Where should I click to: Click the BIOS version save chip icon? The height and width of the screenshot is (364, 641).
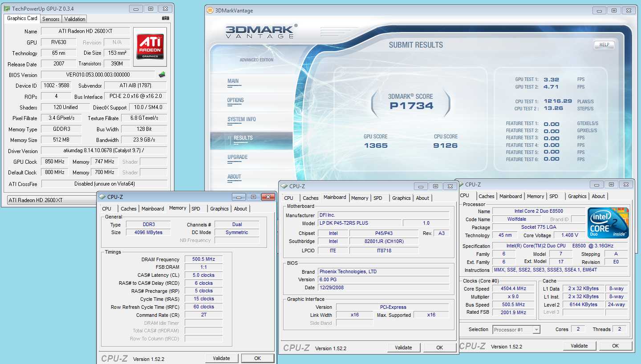tap(162, 75)
